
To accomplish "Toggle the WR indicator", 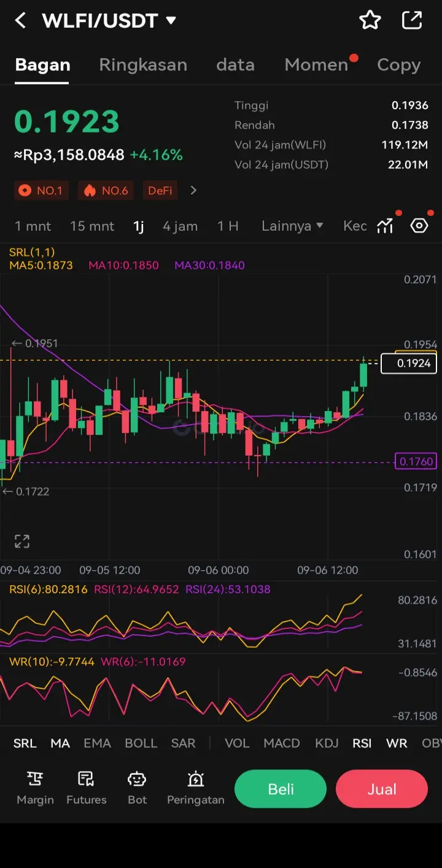I will point(397,743).
